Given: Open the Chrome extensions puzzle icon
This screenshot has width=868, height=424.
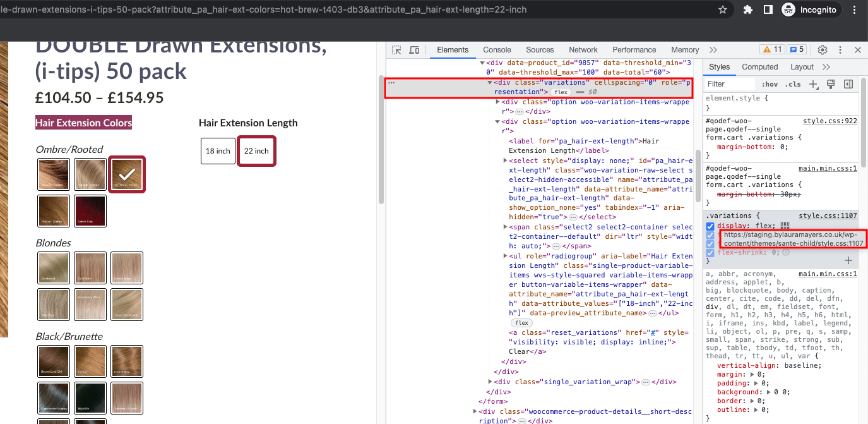Looking at the screenshot, I should (749, 9).
